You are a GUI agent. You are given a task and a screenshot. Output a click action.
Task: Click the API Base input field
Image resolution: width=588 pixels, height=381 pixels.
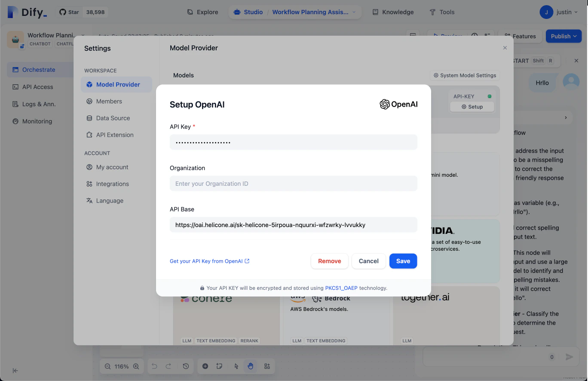tap(294, 224)
